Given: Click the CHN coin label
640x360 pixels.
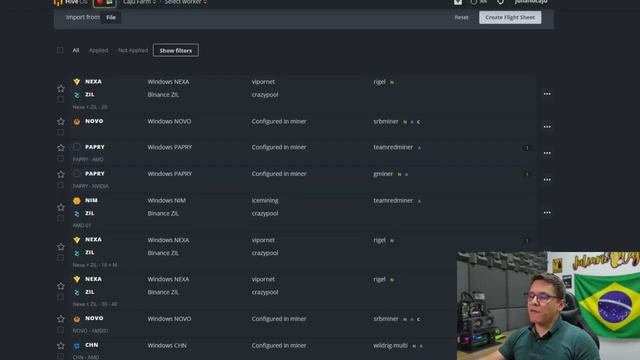Looking at the screenshot, I should pos(91,345).
